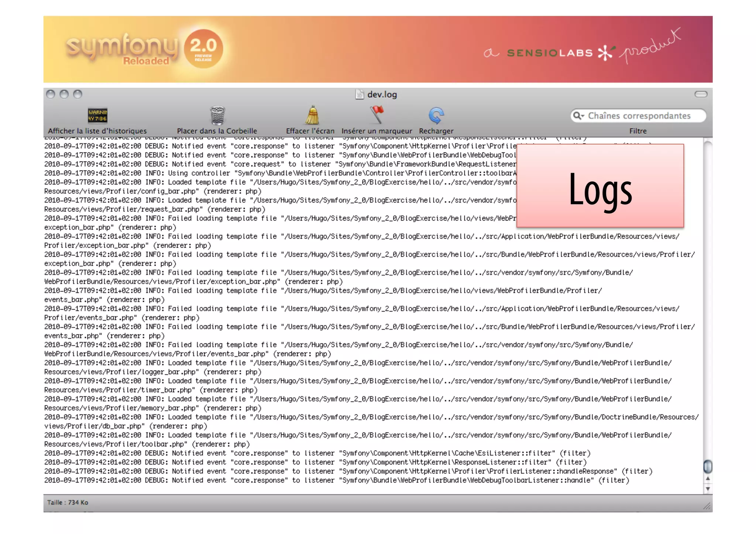Open the search options dropdown arrow
This screenshot has width=756, height=534.
click(583, 116)
